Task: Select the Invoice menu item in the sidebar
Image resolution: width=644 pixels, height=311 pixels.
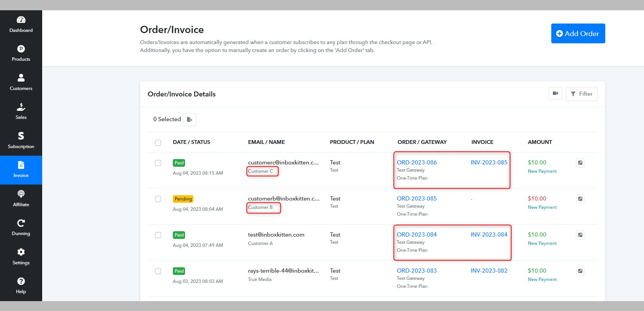Action: (x=21, y=170)
